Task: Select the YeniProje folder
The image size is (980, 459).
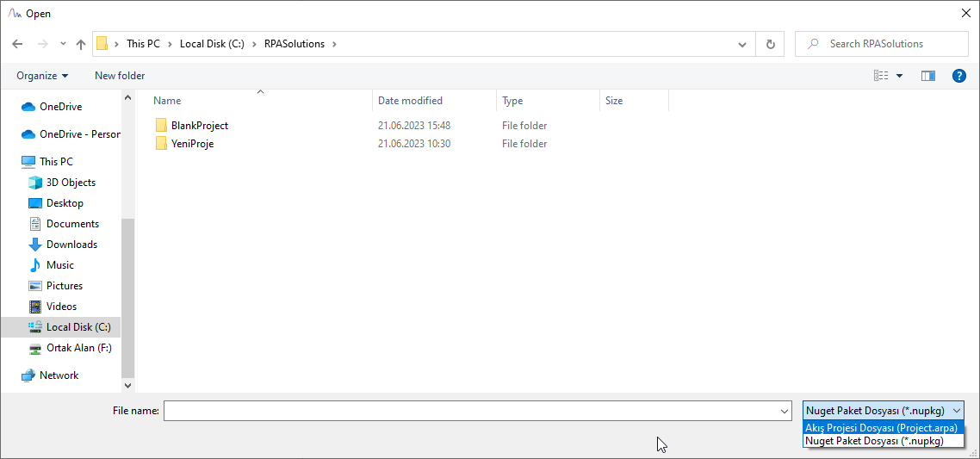Action: (x=192, y=144)
